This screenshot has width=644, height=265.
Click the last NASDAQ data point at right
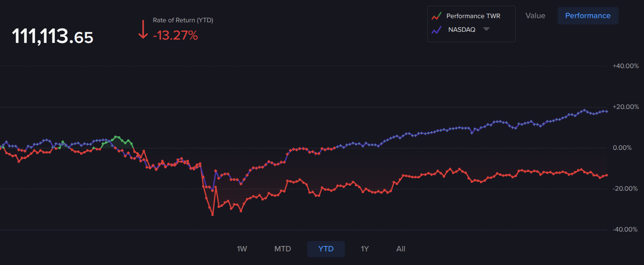[x=606, y=111]
